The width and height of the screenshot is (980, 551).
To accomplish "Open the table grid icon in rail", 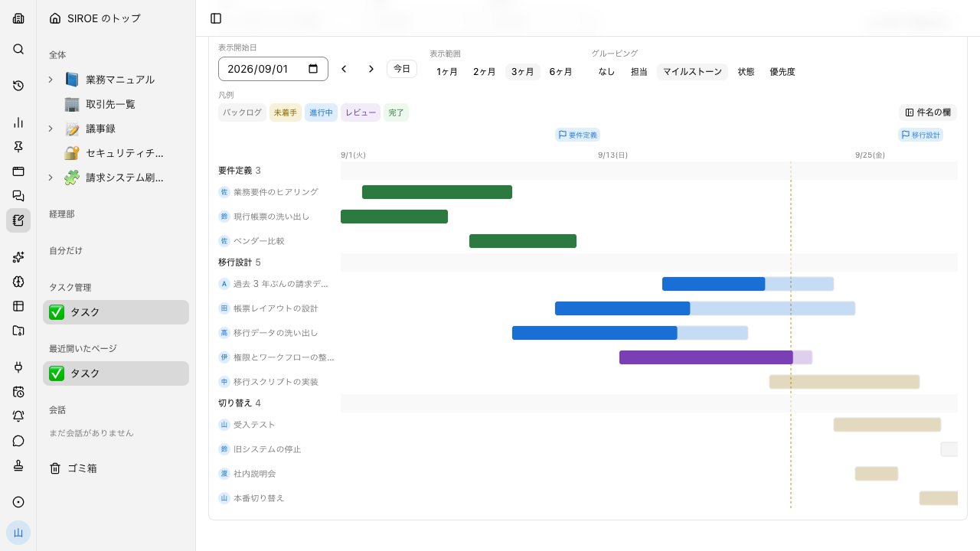I will (18, 306).
